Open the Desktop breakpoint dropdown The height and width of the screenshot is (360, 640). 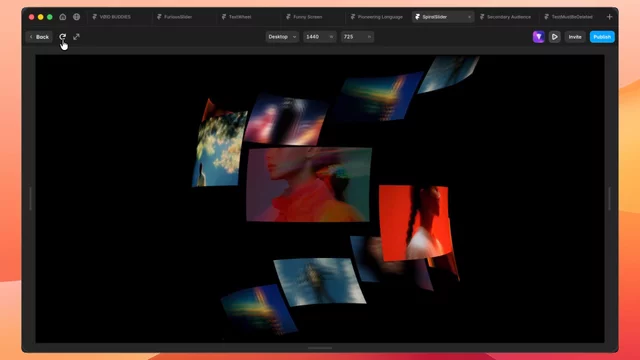point(282,37)
